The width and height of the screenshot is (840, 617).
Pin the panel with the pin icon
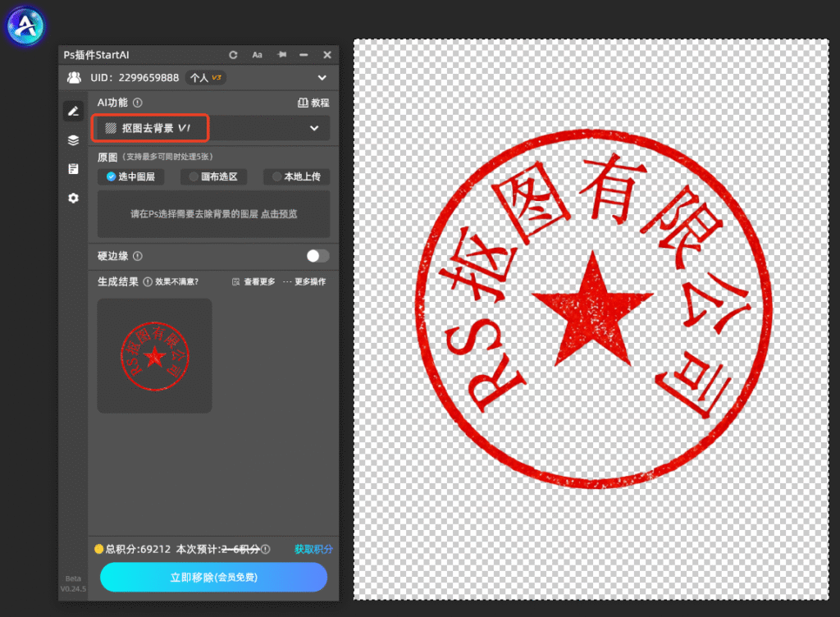point(282,55)
